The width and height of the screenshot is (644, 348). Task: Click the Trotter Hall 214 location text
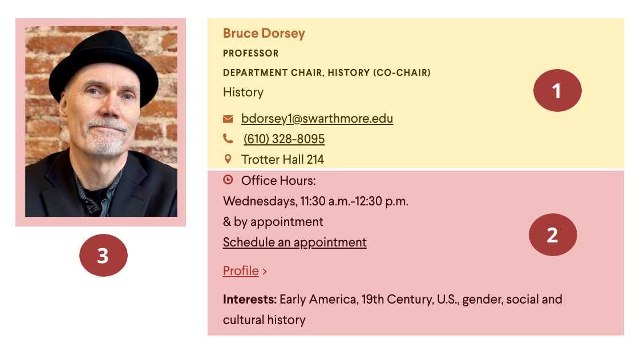coord(282,159)
